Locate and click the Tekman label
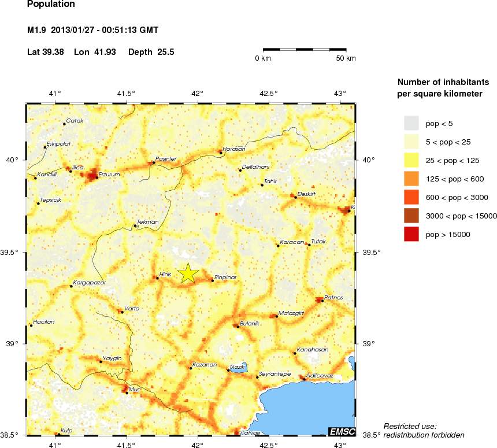The width and height of the screenshot is (497, 448). click(x=148, y=222)
